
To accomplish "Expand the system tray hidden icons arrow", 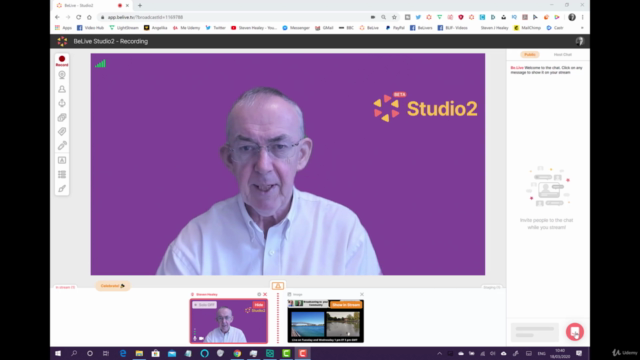I will point(439,353).
